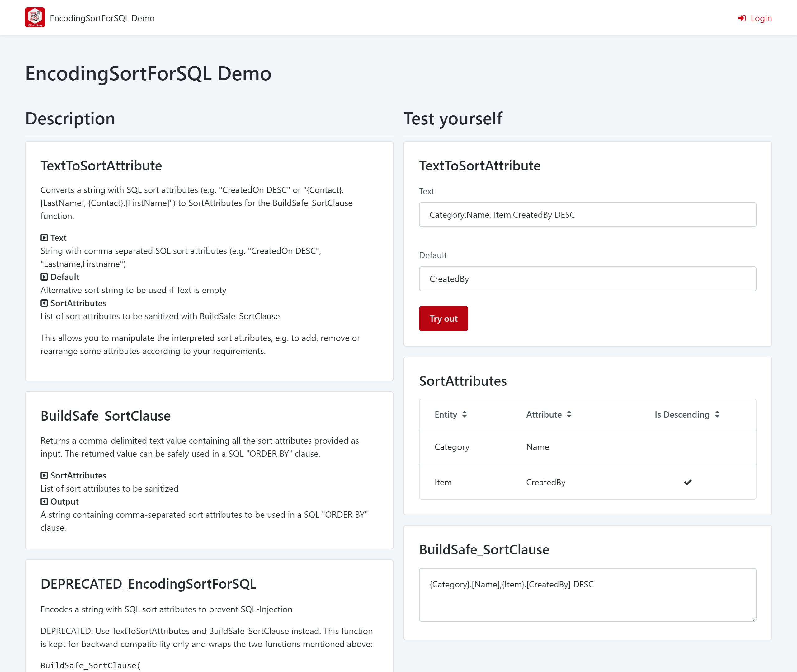Click the Text input parameter icon
The height and width of the screenshot is (672, 797).
pos(44,238)
